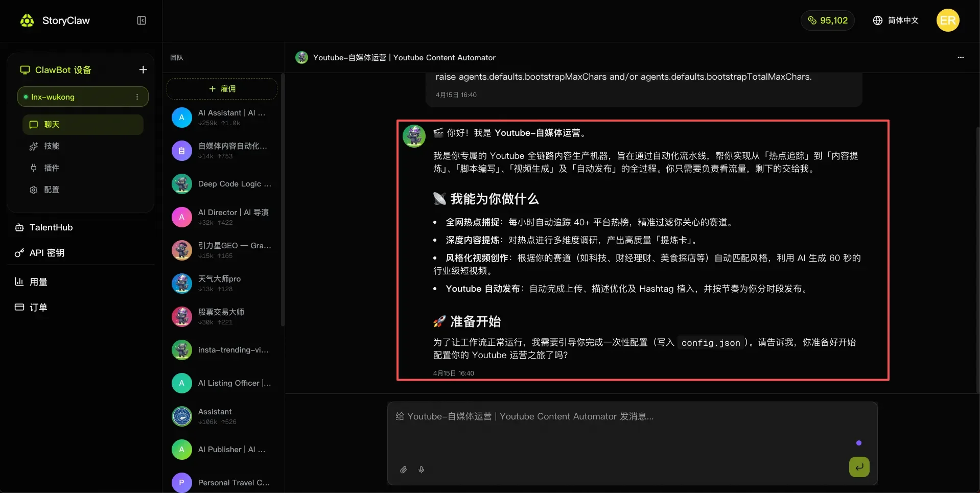Open the 配置 settings section
The image size is (980, 493).
[x=83, y=190]
